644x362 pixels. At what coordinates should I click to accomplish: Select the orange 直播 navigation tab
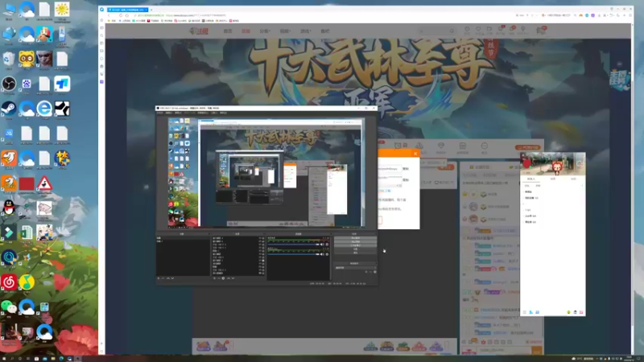point(246,31)
